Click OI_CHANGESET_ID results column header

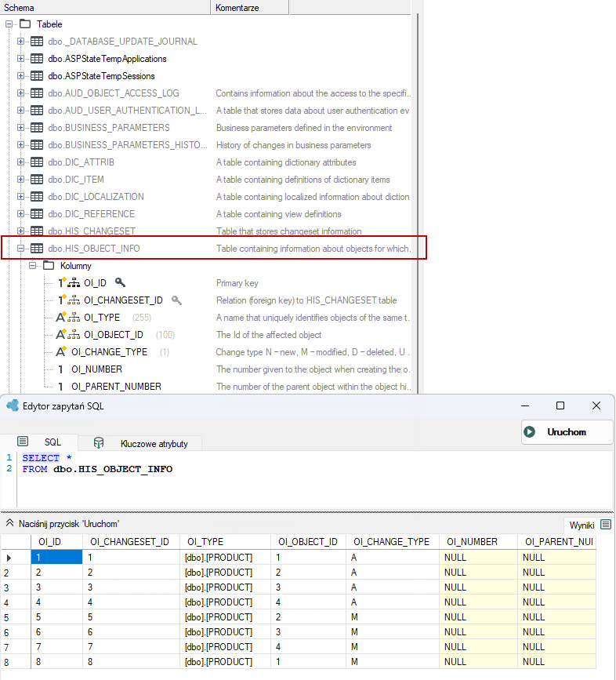(x=130, y=542)
